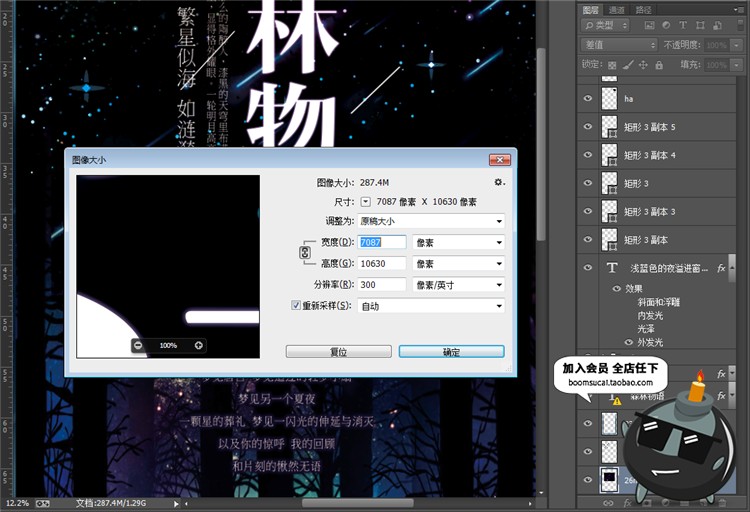The width and height of the screenshot is (750, 512).
Task: Click the 宽度 width field showing 7087
Action: point(382,242)
